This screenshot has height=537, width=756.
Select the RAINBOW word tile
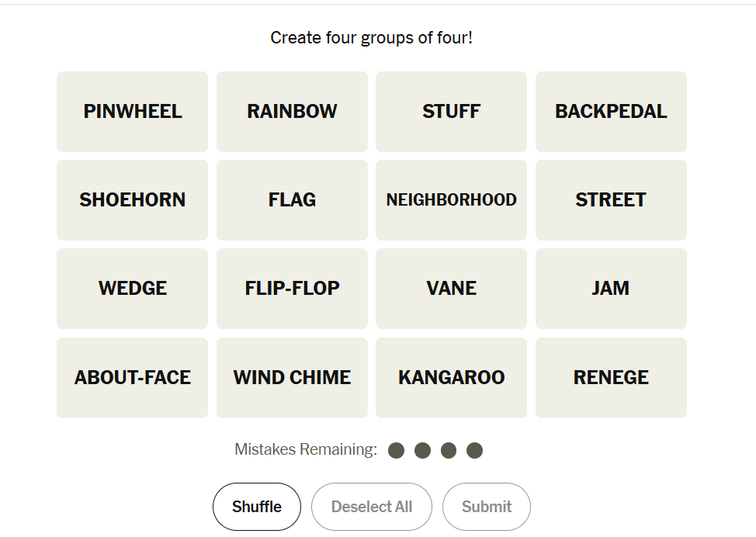click(292, 112)
